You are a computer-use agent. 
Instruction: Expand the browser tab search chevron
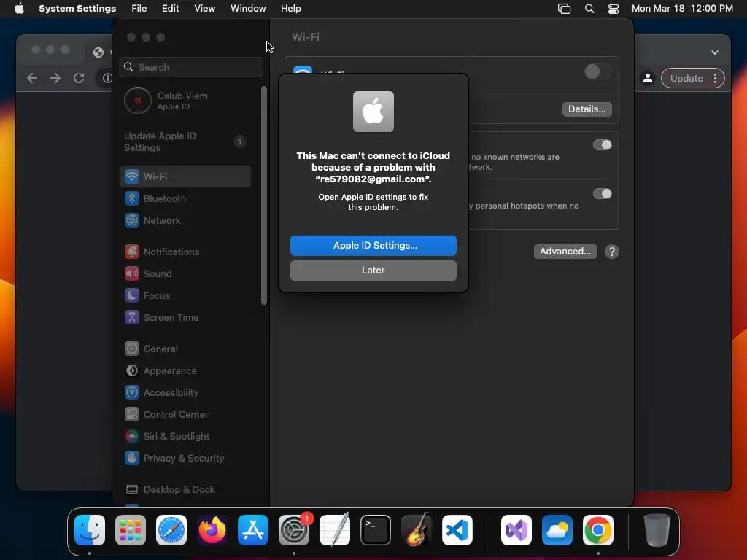[x=715, y=52]
